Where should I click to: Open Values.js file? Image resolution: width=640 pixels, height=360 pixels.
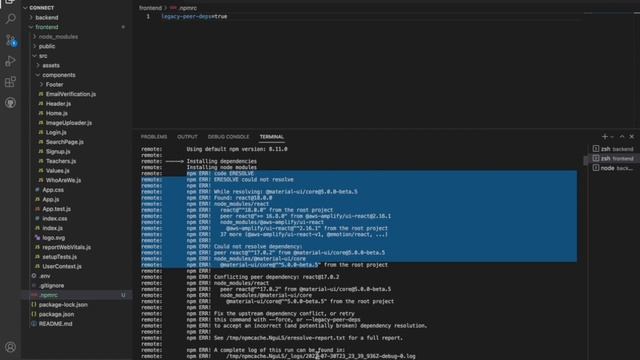[x=57, y=171]
